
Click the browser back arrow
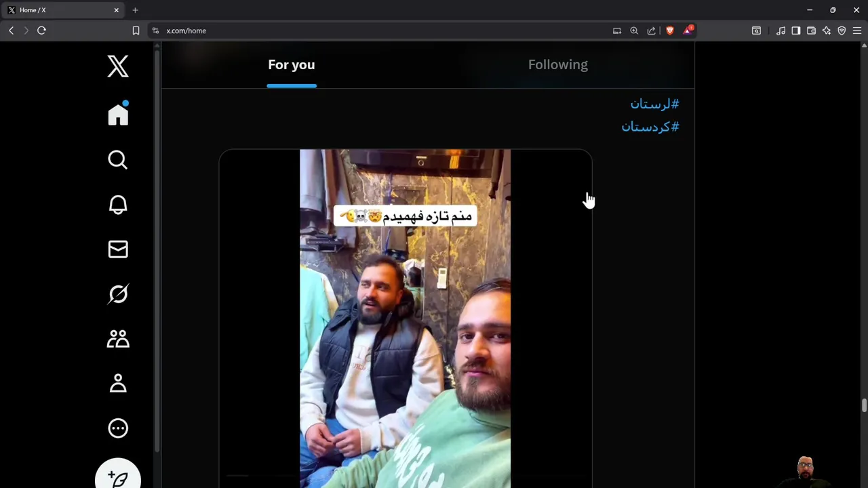11,30
